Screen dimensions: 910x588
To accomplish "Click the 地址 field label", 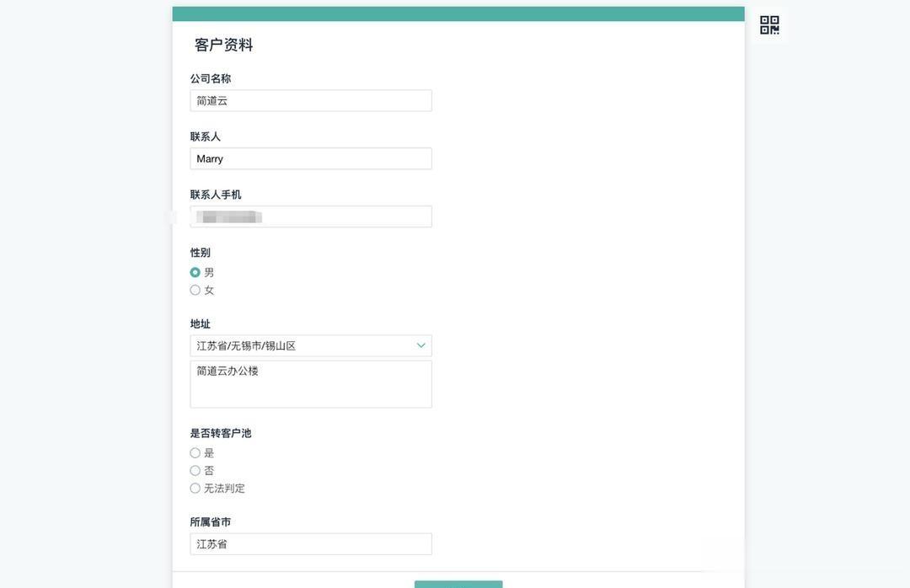I will [x=201, y=324].
